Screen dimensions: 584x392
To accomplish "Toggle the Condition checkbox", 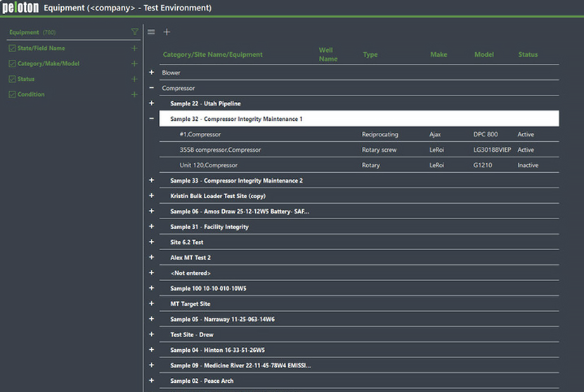I will click(12, 95).
